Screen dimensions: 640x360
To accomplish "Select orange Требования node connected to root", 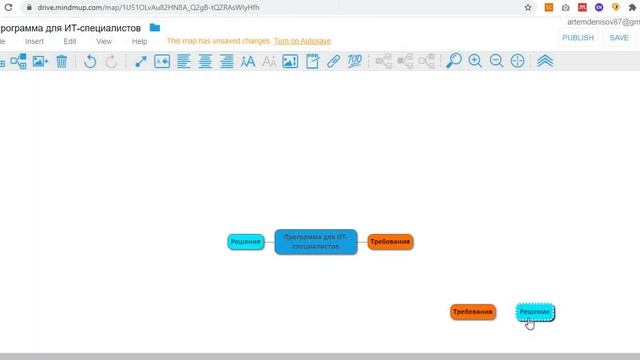I will coord(390,242).
